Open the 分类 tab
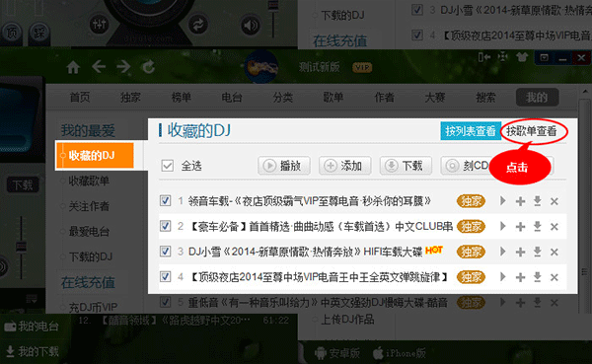 [283, 98]
